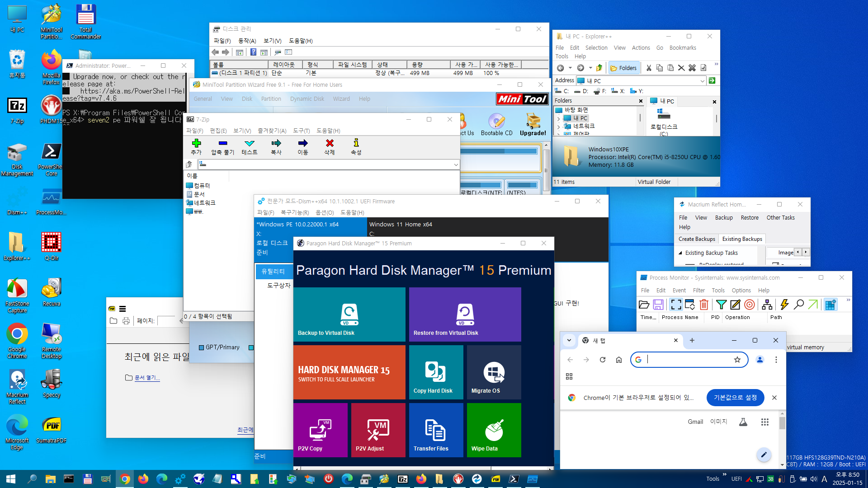Click the green Jump To arrow in Process Monitor

(813, 305)
